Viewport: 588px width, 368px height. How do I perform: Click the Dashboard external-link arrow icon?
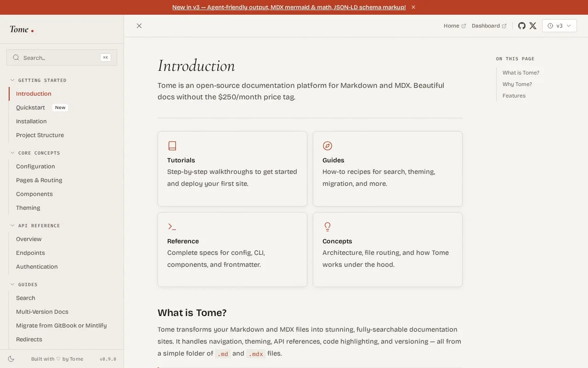(x=504, y=26)
